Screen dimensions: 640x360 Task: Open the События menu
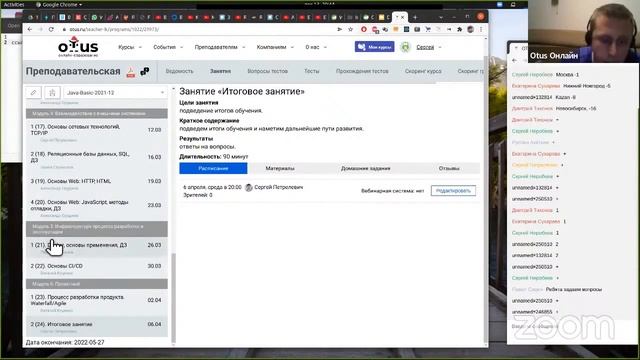coord(168,47)
